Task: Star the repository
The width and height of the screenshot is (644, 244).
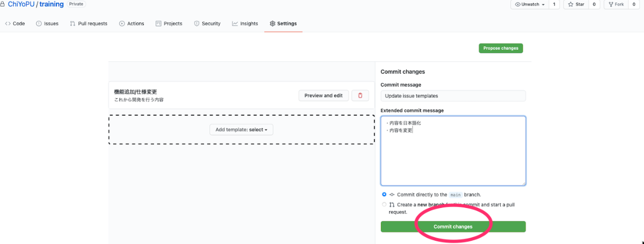Action: click(576, 4)
